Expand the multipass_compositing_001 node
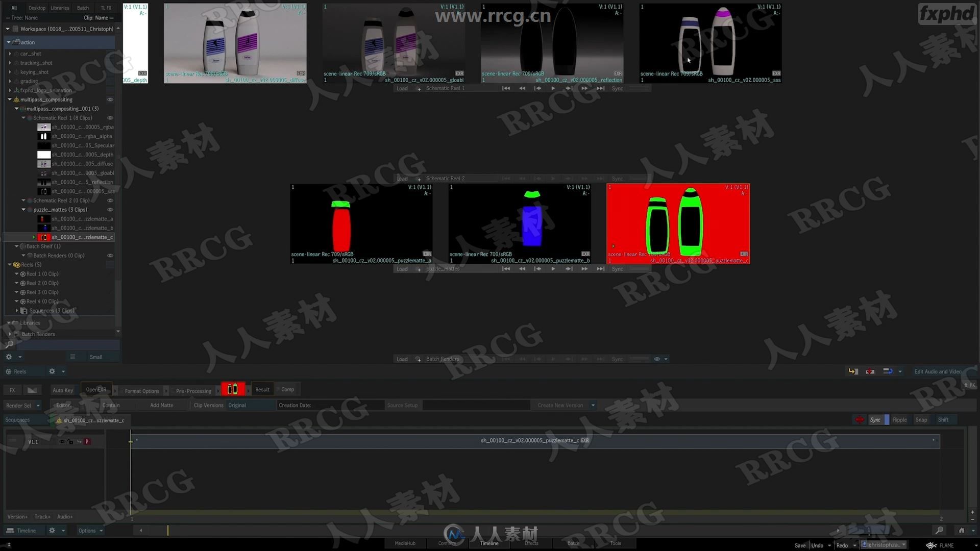The height and width of the screenshot is (551, 980). (16, 108)
